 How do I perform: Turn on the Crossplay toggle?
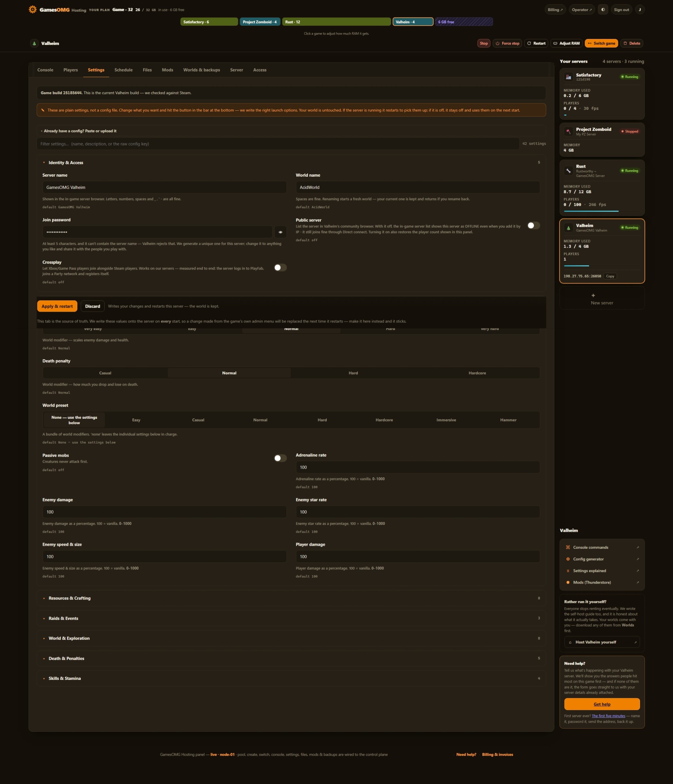pos(280,268)
